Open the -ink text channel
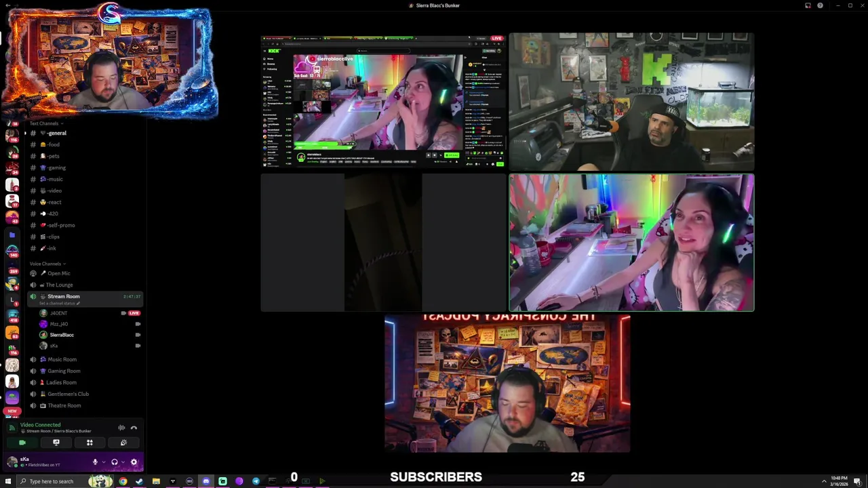Screen dimensions: 868x488 coord(85,248)
